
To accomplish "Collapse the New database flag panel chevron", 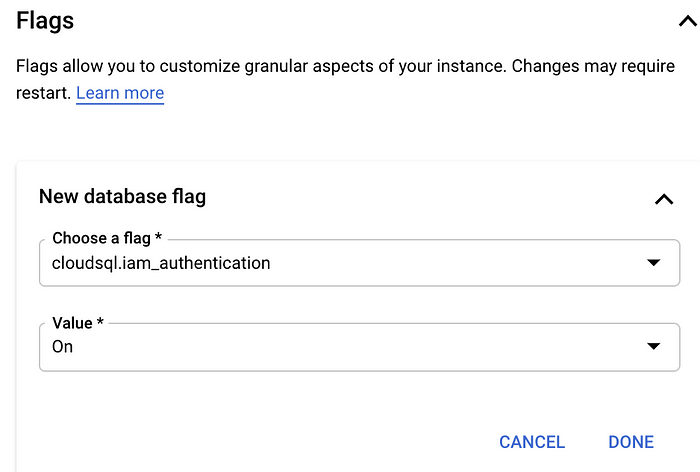I will pyautogui.click(x=663, y=198).
